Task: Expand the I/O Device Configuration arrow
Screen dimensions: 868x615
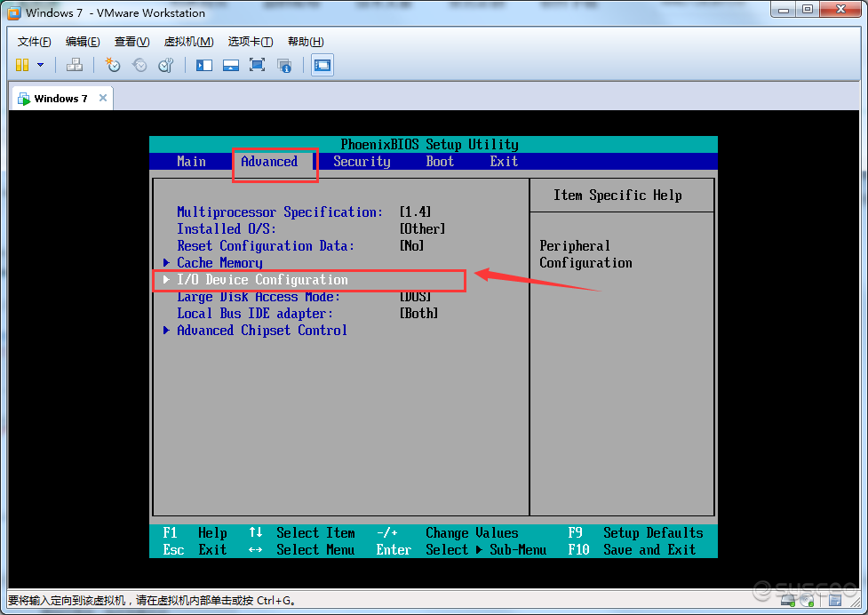Action: coord(166,280)
